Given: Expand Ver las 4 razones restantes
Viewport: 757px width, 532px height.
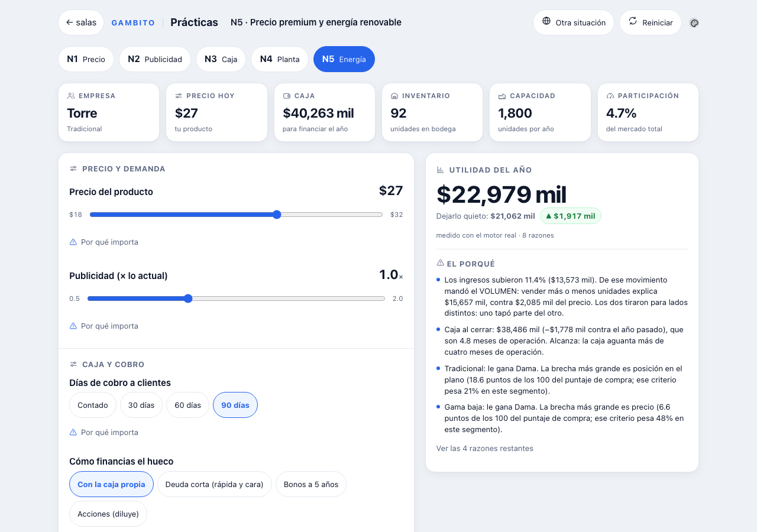Looking at the screenshot, I should pyautogui.click(x=485, y=448).
